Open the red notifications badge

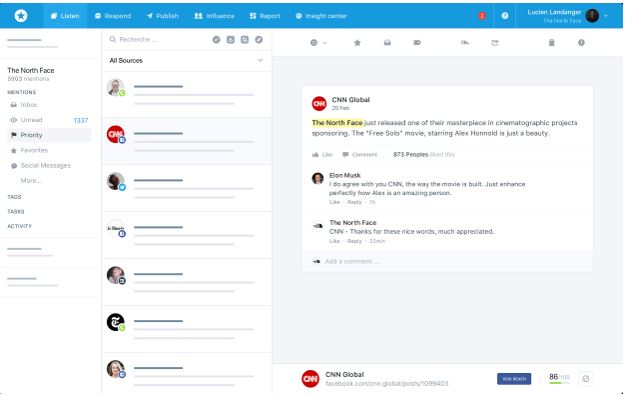(482, 16)
